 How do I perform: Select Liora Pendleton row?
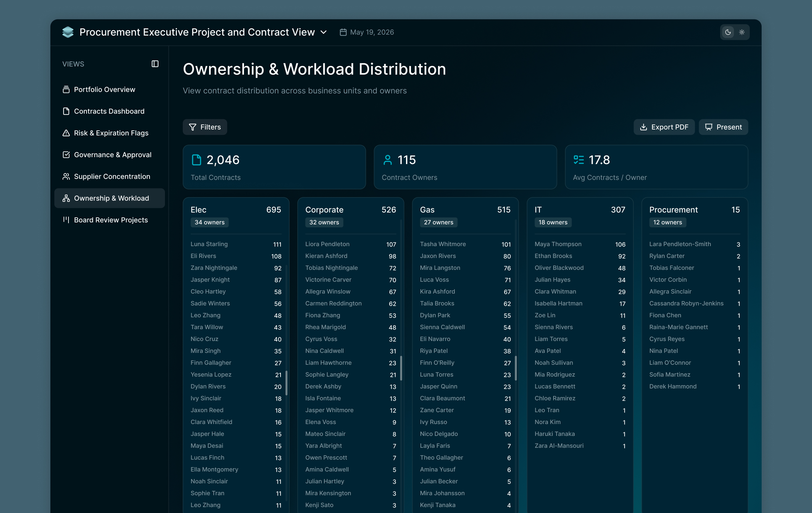tap(350, 244)
